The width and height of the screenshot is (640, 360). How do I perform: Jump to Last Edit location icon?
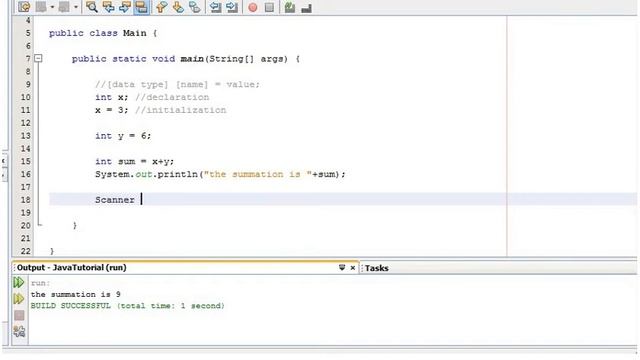[x=24, y=7]
